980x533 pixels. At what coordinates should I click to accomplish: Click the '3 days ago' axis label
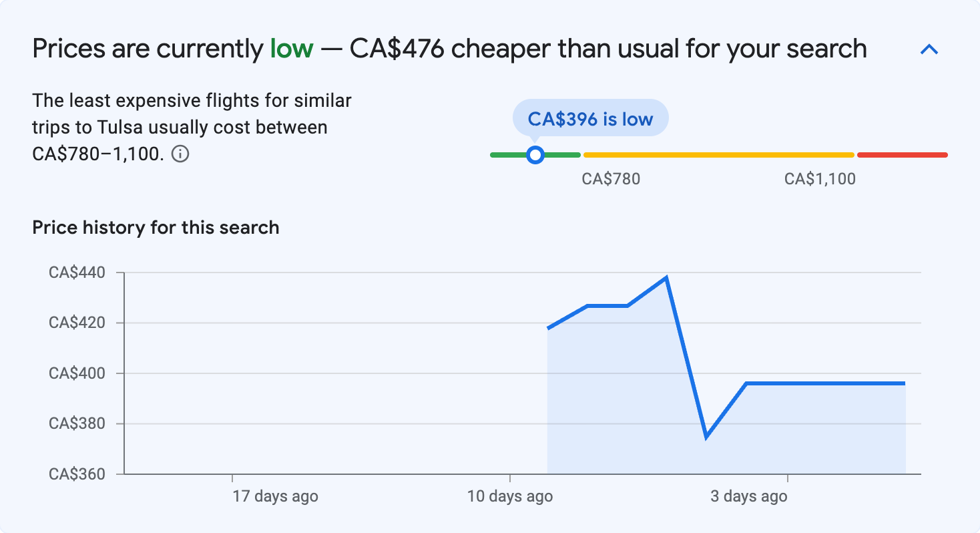pos(748,496)
